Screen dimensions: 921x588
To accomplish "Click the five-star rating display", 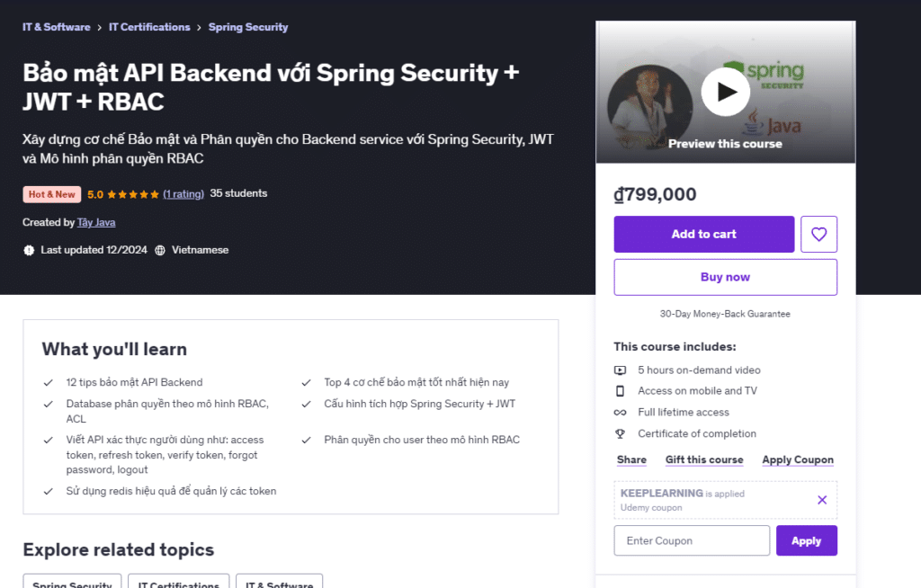I will pyautogui.click(x=135, y=193).
